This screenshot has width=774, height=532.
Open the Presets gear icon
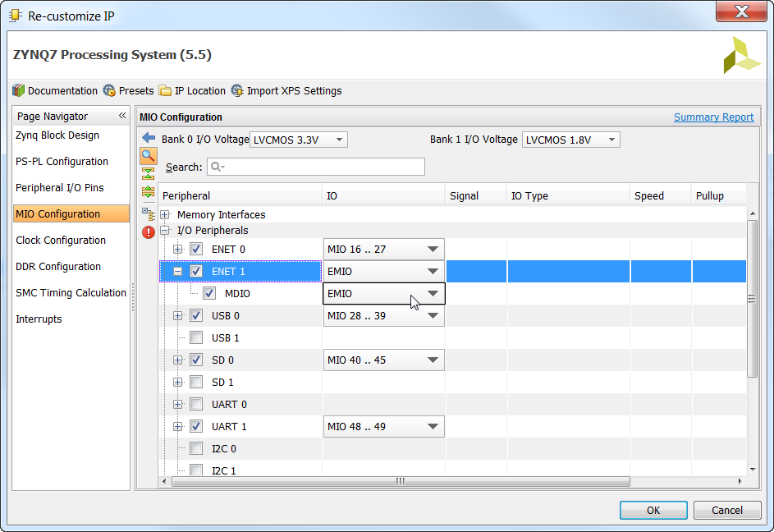click(108, 90)
